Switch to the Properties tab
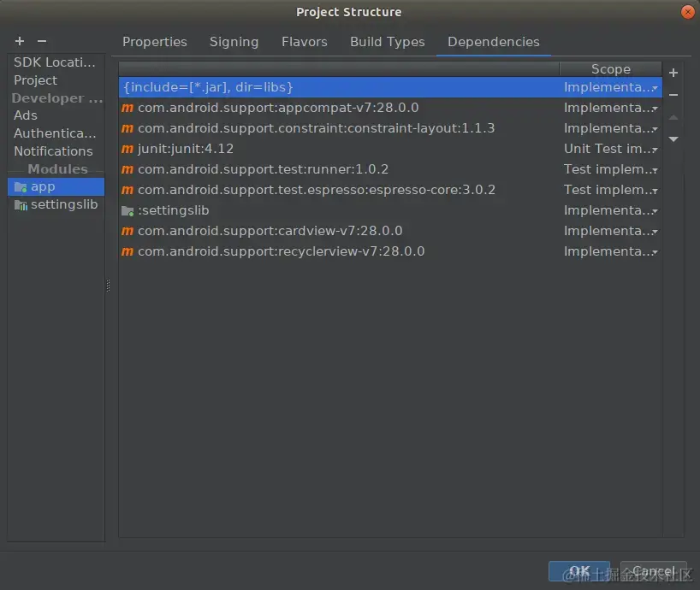Image resolution: width=700 pixels, height=590 pixels. 155,42
